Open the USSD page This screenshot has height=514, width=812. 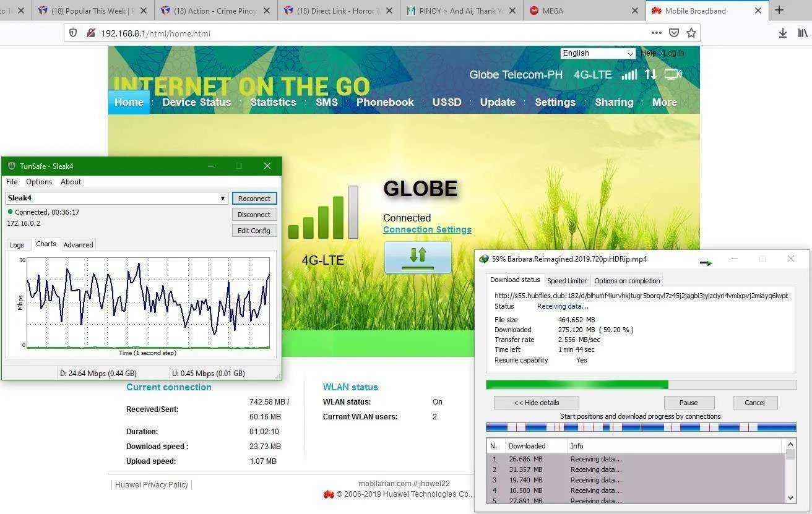(x=447, y=103)
